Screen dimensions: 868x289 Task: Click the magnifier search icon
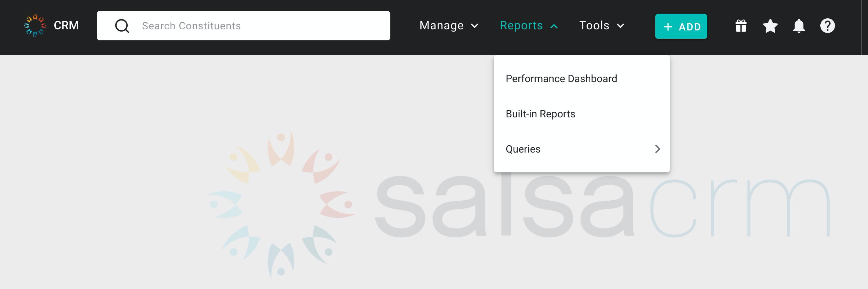(122, 26)
